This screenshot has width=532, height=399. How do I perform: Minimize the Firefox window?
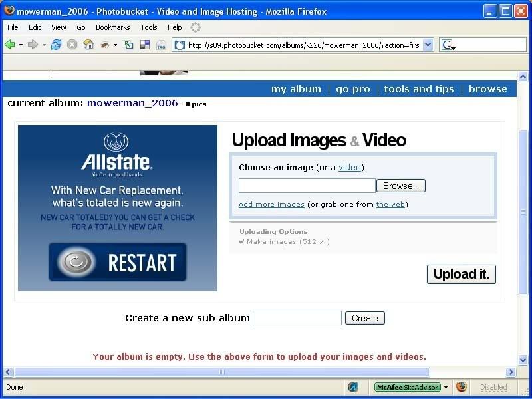[x=489, y=11]
